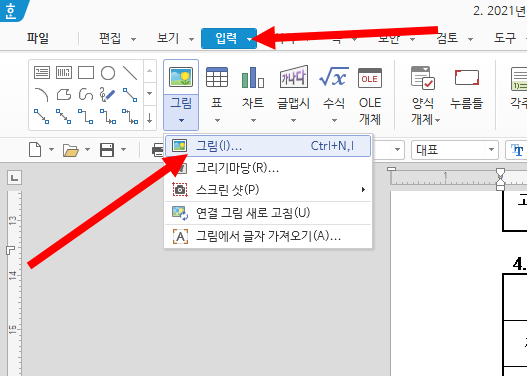This screenshot has height=376, width=527.
Task: Expand the 글맵시 dropdown arrow
Action: coord(293,120)
